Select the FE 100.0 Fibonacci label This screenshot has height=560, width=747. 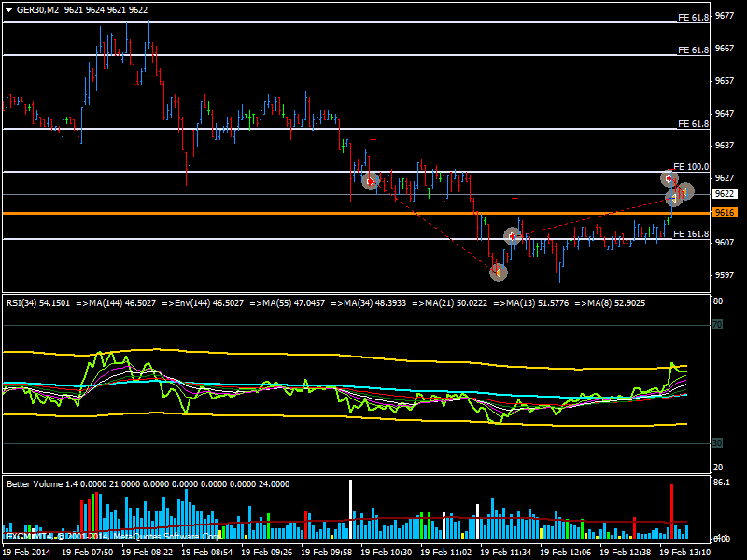point(691,167)
